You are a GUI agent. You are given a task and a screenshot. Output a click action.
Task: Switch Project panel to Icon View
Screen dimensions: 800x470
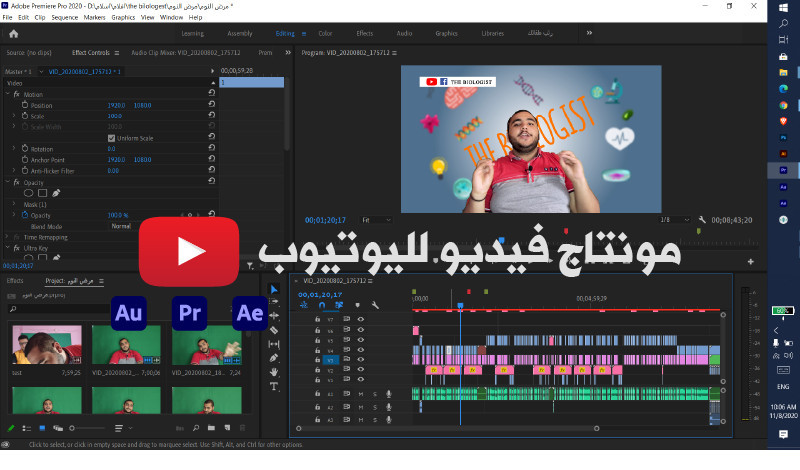click(42, 428)
